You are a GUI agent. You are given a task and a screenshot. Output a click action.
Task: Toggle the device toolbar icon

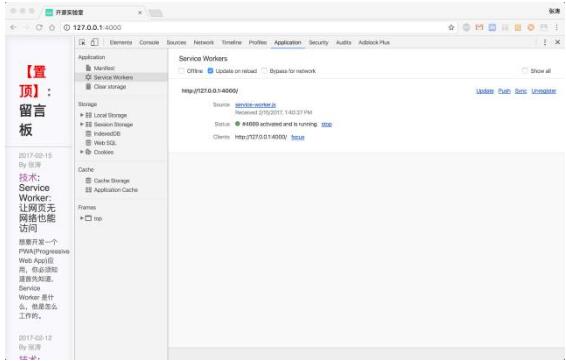(x=94, y=42)
